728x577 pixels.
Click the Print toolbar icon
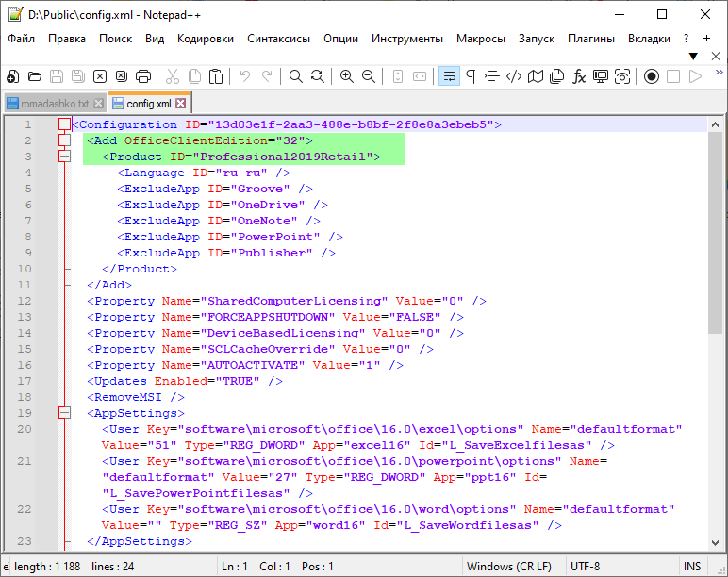(143, 76)
